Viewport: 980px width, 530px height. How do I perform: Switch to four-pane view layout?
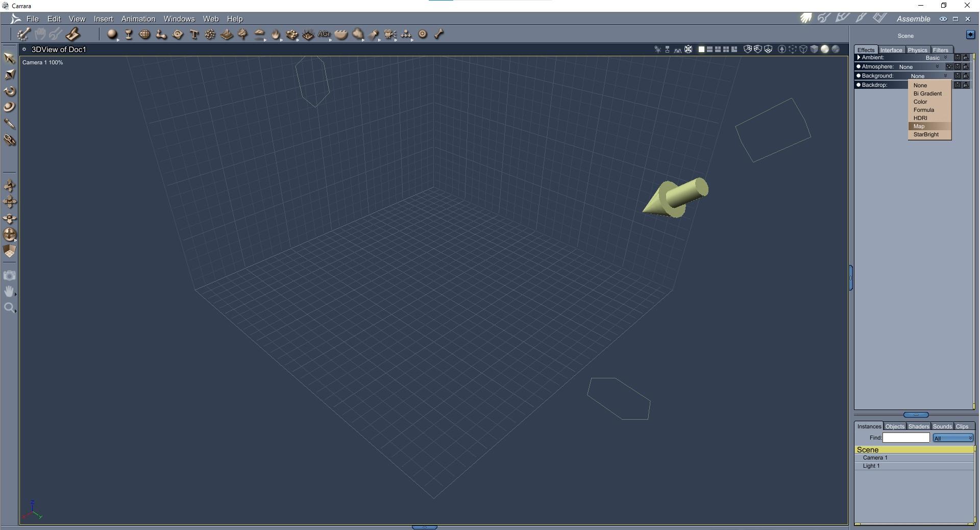726,50
